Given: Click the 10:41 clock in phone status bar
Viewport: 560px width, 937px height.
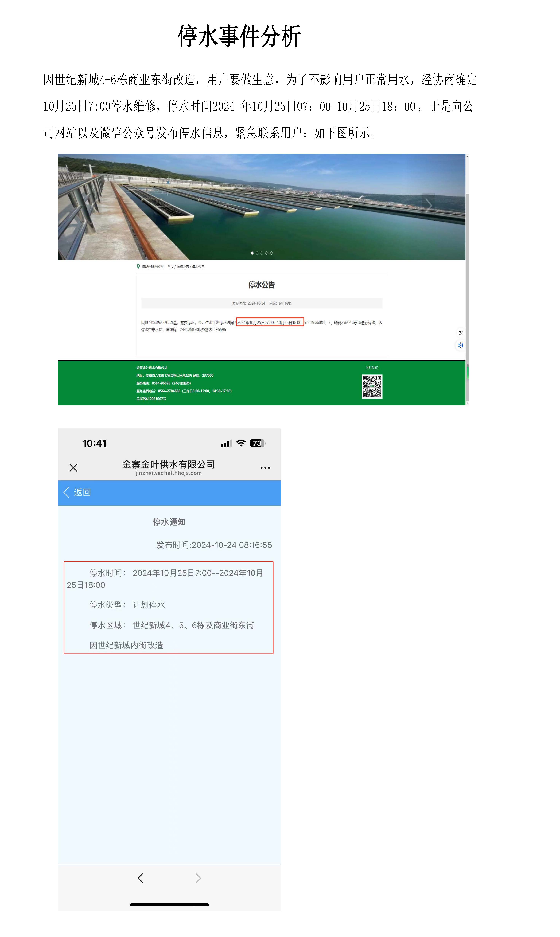Looking at the screenshot, I should 94,443.
